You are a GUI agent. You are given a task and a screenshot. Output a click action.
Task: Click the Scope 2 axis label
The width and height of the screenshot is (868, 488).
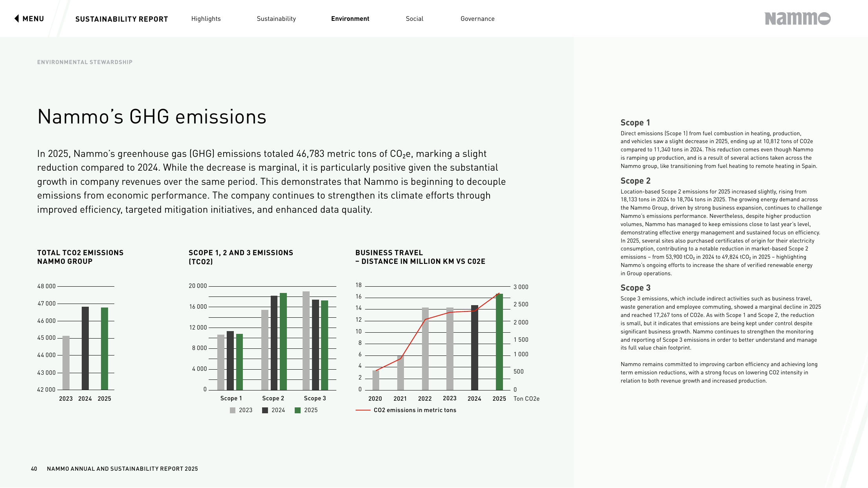[x=273, y=398]
